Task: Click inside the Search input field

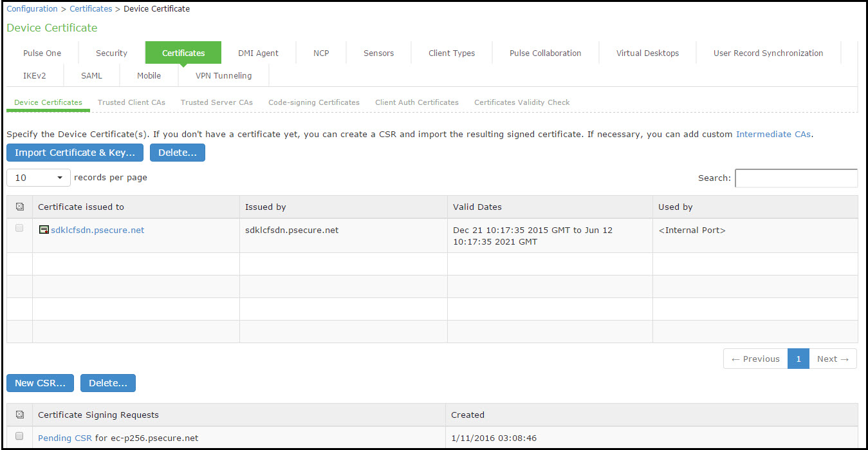Action: pos(796,178)
